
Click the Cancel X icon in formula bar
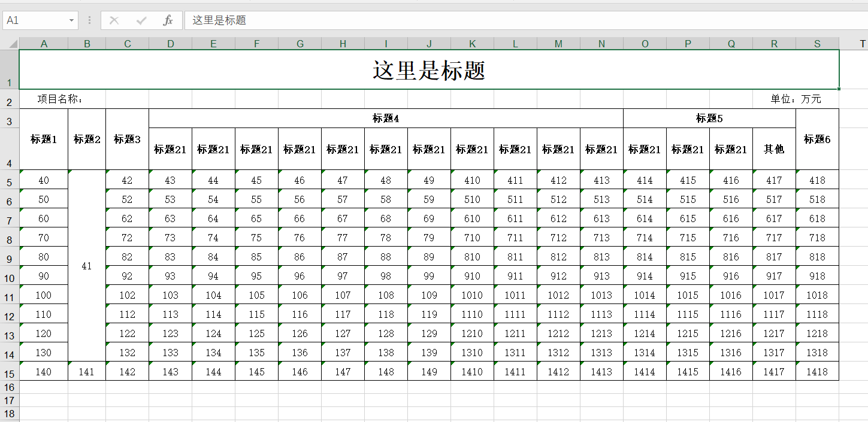[x=114, y=20]
